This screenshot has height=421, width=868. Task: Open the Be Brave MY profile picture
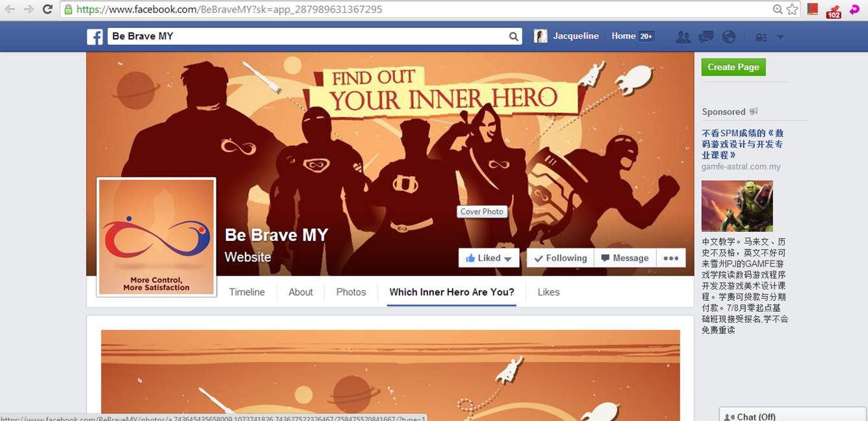[157, 237]
